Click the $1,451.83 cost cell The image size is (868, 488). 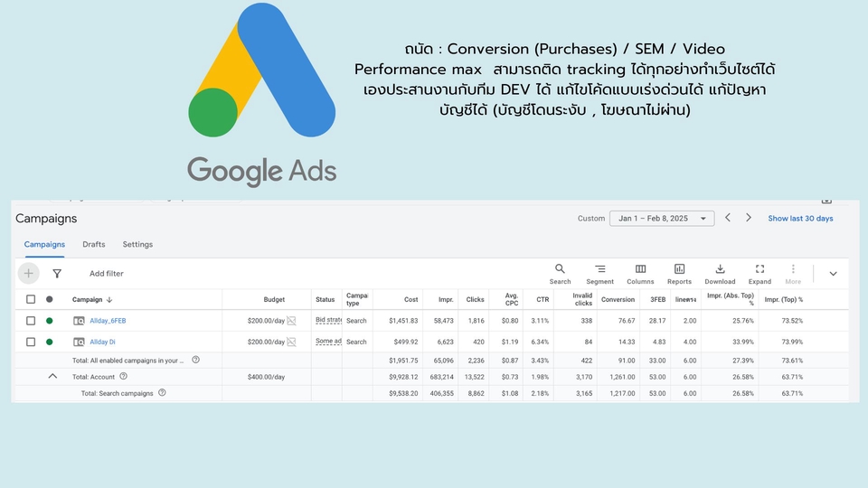click(403, 321)
